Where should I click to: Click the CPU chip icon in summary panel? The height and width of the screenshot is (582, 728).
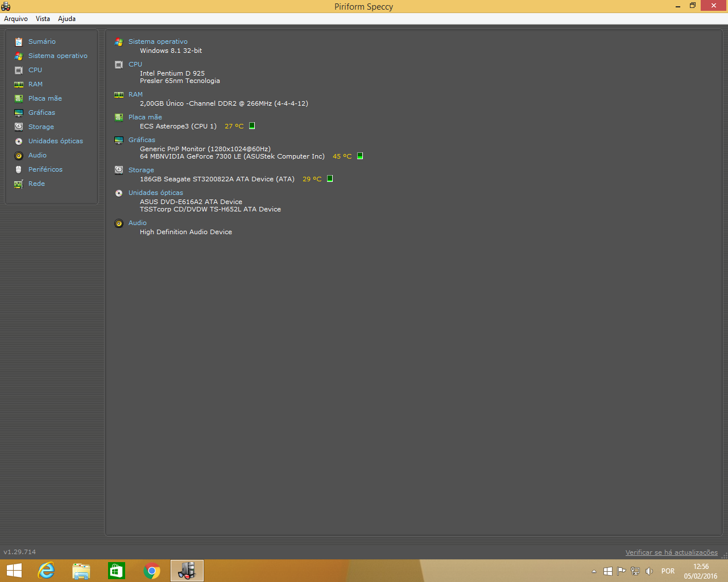(119, 65)
